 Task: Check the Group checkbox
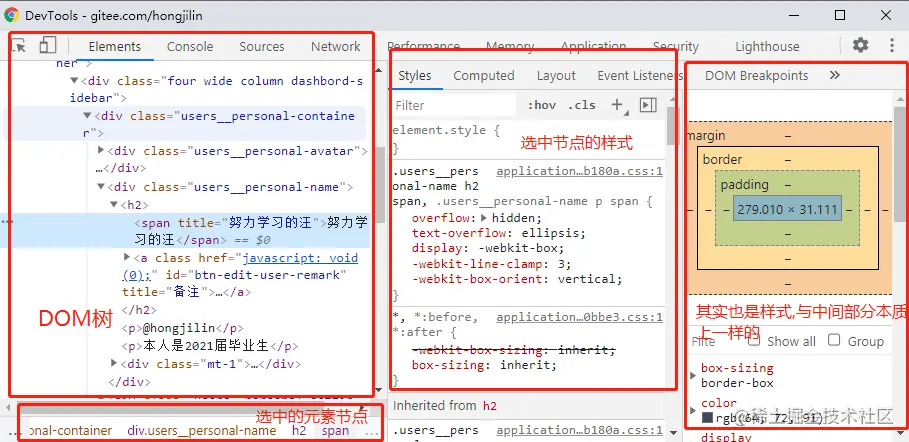tap(834, 340)
